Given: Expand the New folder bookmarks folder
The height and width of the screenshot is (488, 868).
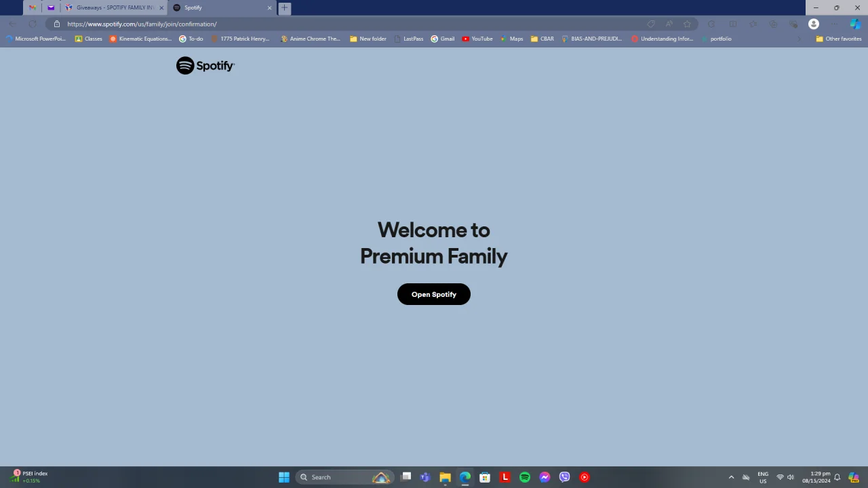Looking at the screenshot, I should [x=368, y=39].
